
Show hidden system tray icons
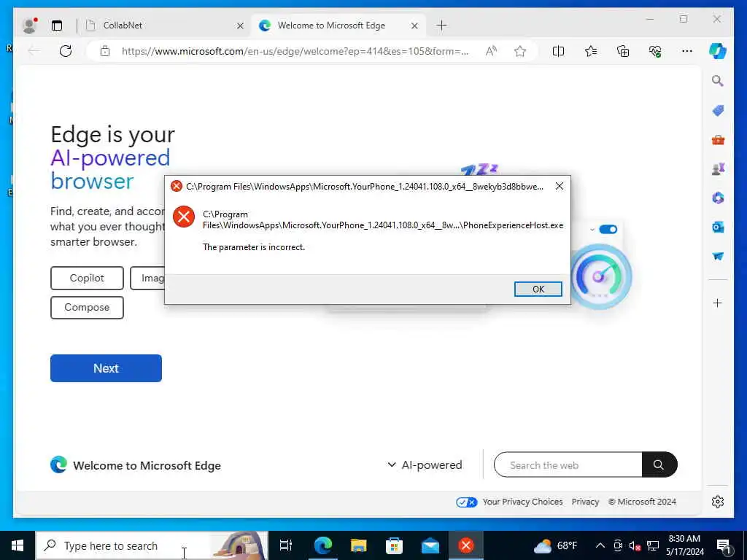point(600,545)
